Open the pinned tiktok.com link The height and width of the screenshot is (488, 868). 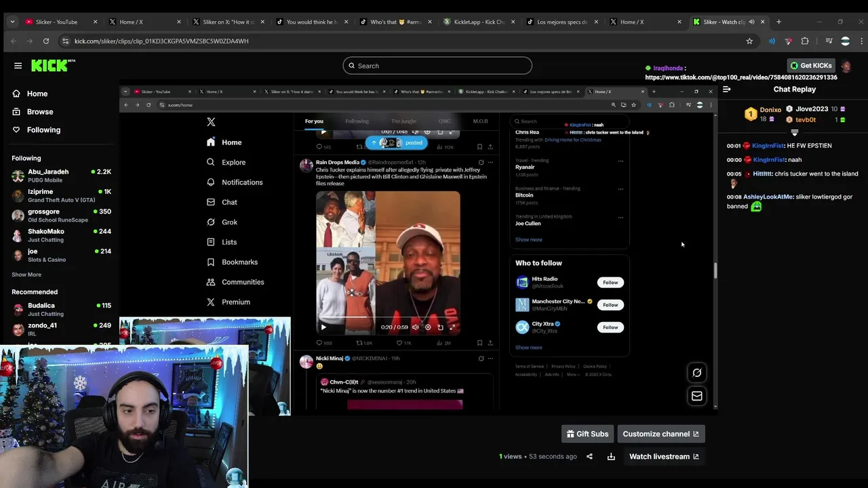pos(741,77)
